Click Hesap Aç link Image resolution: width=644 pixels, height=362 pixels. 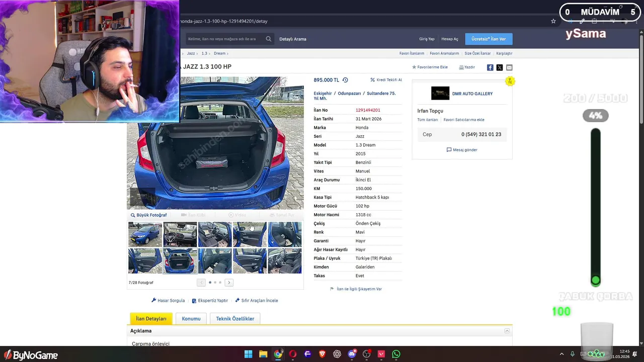pyautogui.click(x=450, y=39)
